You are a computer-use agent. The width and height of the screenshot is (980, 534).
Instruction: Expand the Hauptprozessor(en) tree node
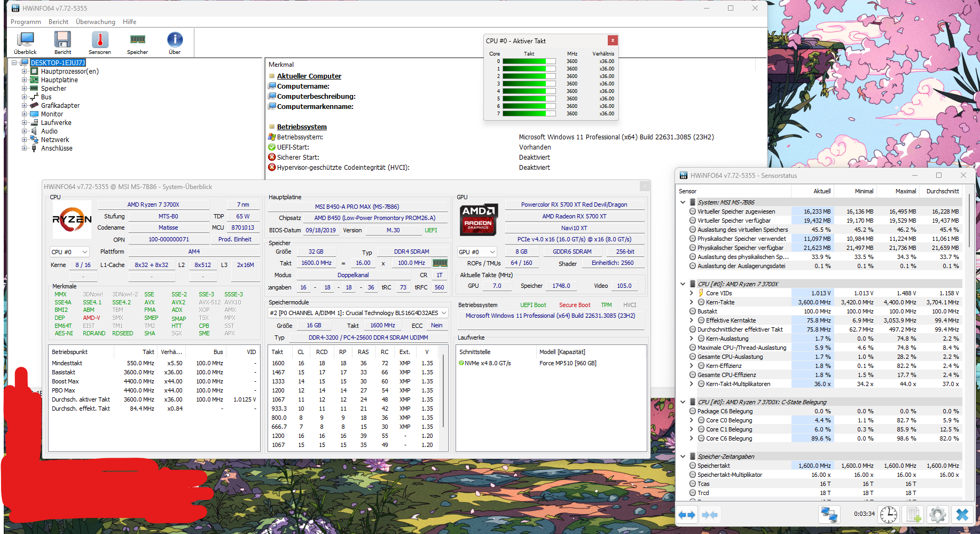tap(24, 71)
